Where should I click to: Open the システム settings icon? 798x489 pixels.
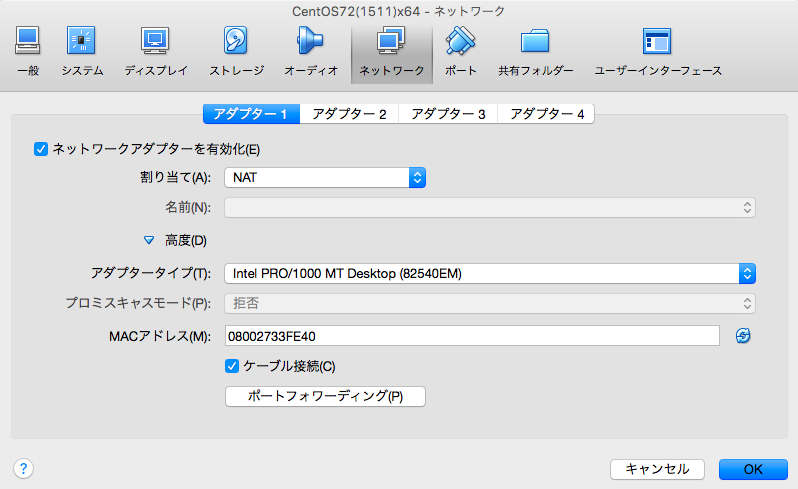point(82,52)
